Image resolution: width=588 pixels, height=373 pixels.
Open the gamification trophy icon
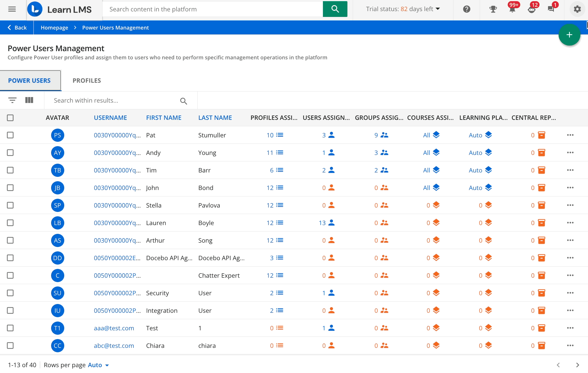[493, 9]
